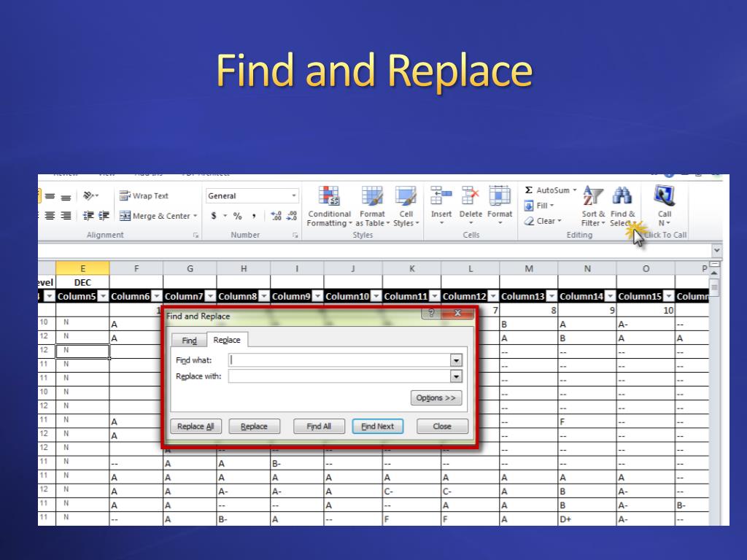This screenshot has width=747, height=560.
Task: Open the Column15 filter dropdown
Action: [x=669, y=296]
